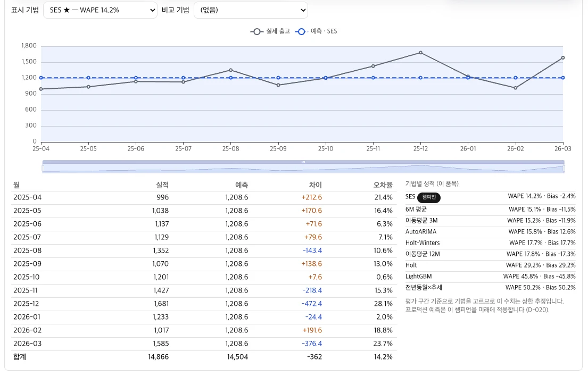
Task: Click the 차이 column header
Action: (x=316, y=185)
